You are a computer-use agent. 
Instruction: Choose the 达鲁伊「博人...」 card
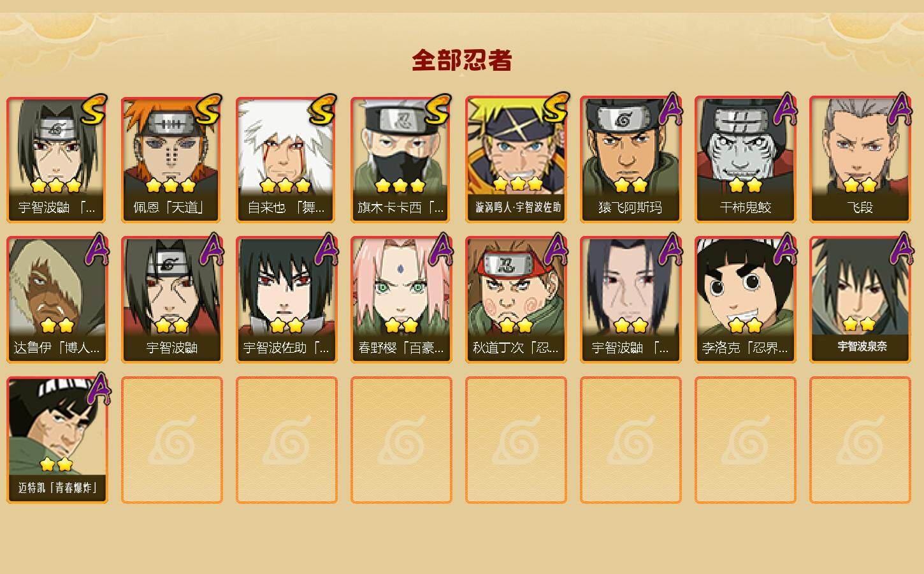[57, 300]
